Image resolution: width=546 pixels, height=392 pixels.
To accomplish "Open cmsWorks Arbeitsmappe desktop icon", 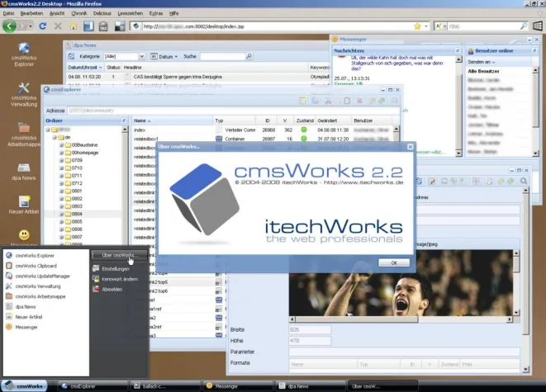I will 24,135.
